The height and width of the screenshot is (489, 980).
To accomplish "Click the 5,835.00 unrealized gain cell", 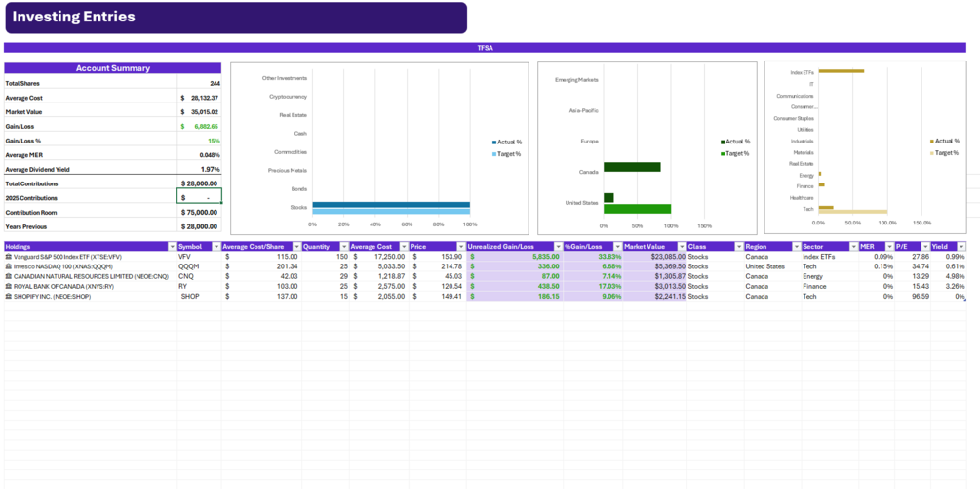I will pos(515,257).
